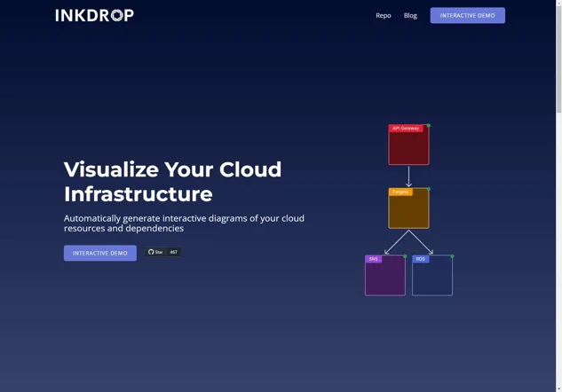This screenshot has width=562, height=392.
Task: Click the top-bar INTERACTIVE DEMO button
Action: pos(467,15)
